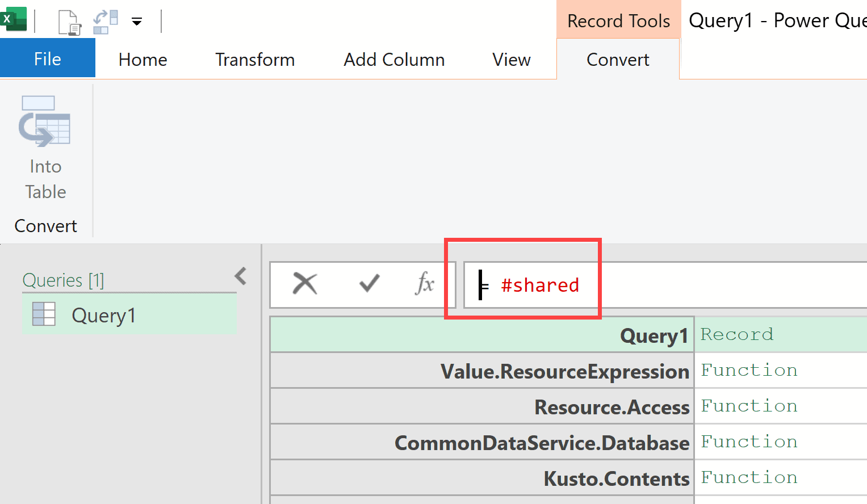Open the quick access toolbar dropdown arrow

[x=137, y=22]
